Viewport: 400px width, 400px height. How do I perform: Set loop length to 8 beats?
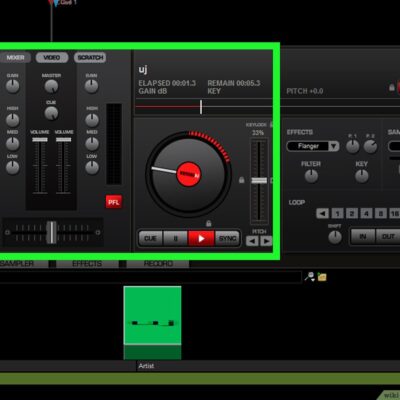[x=381, y=213]
